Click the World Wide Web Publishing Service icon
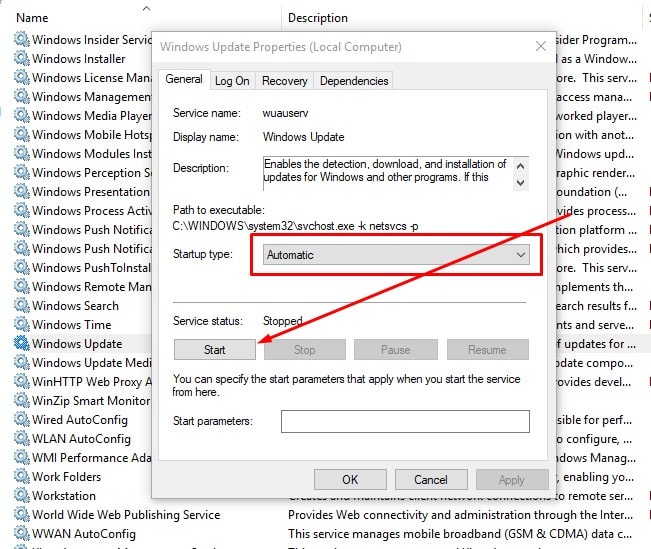Viewport: 651px width, 549px height. [21, 515]
